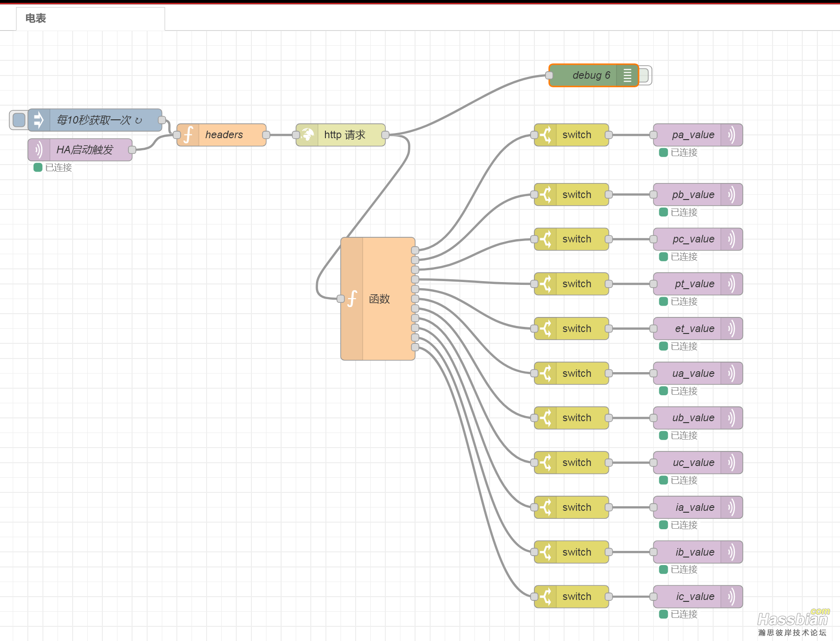This screenshot has width=840, height=641.
Task: Select the switch node feeding pb_value
Action: click(572, 194)
